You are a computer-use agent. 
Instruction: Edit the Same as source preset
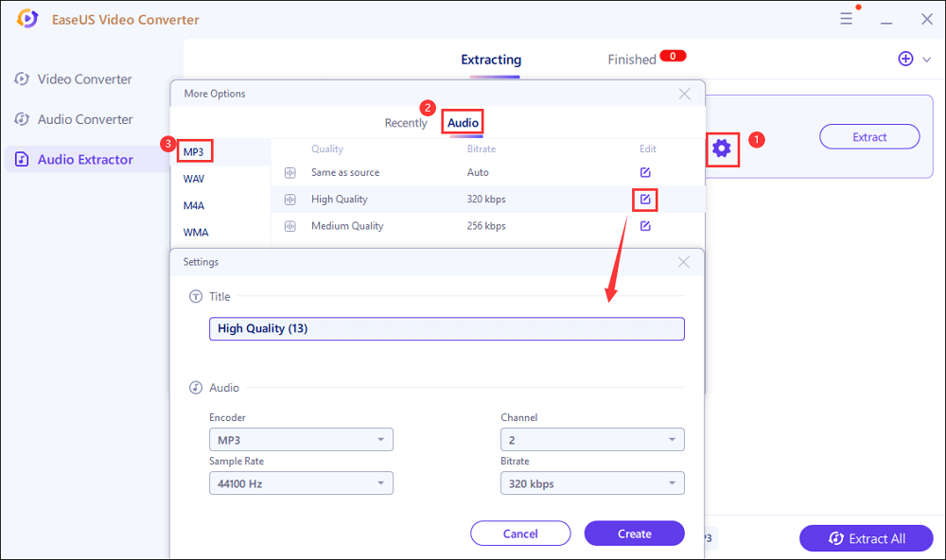645,172
